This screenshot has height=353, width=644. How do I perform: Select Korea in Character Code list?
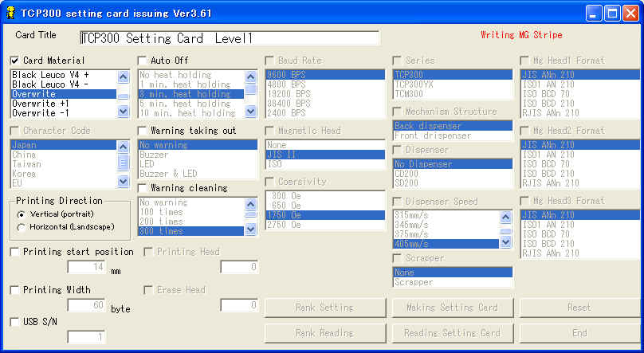[64, 174]
